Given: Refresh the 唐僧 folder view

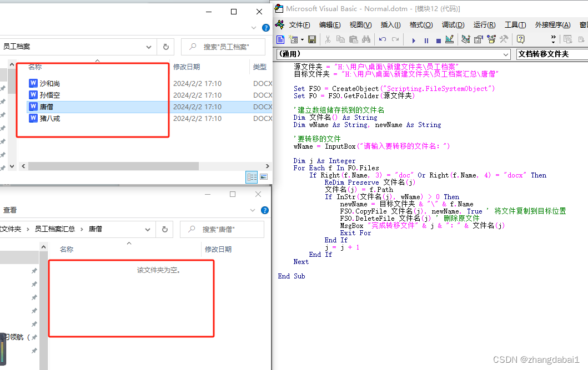Looking at the screenshot, I should [164, 229].
